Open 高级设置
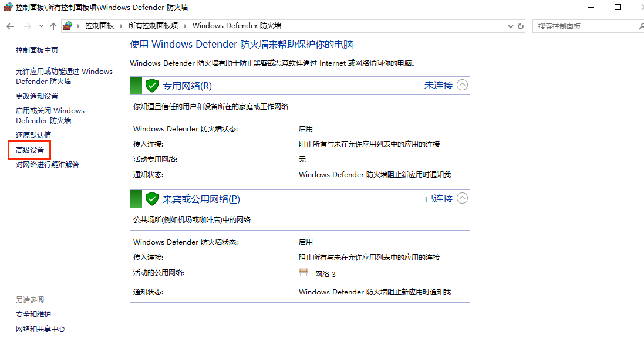The image size is (644, 342). 30,150
